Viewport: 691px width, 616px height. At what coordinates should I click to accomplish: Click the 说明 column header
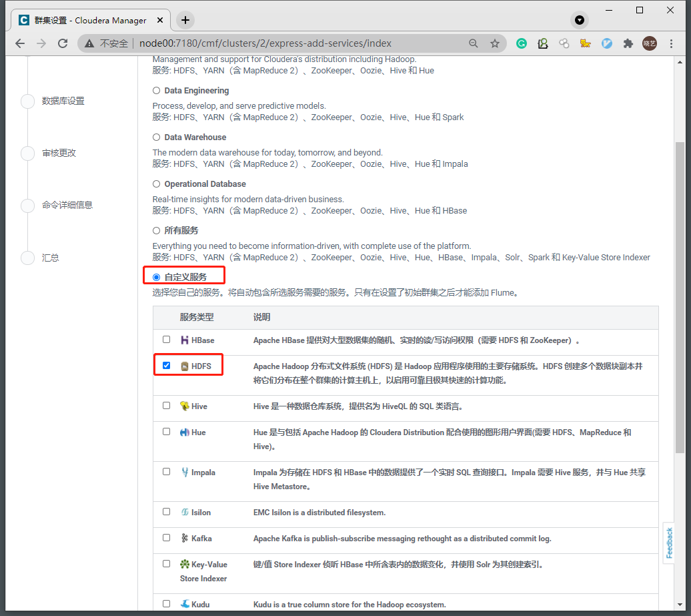point(261,317)
